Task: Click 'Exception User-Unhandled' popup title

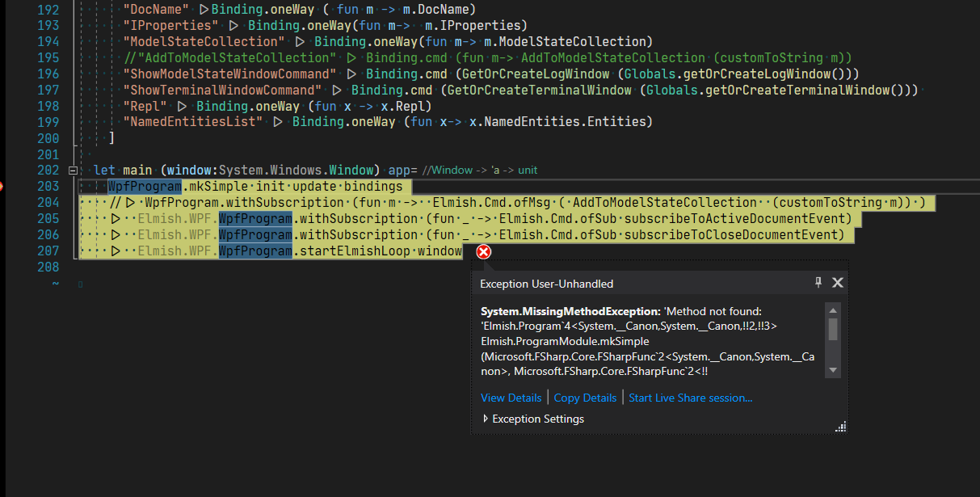Action: click(x=546, y=284)
